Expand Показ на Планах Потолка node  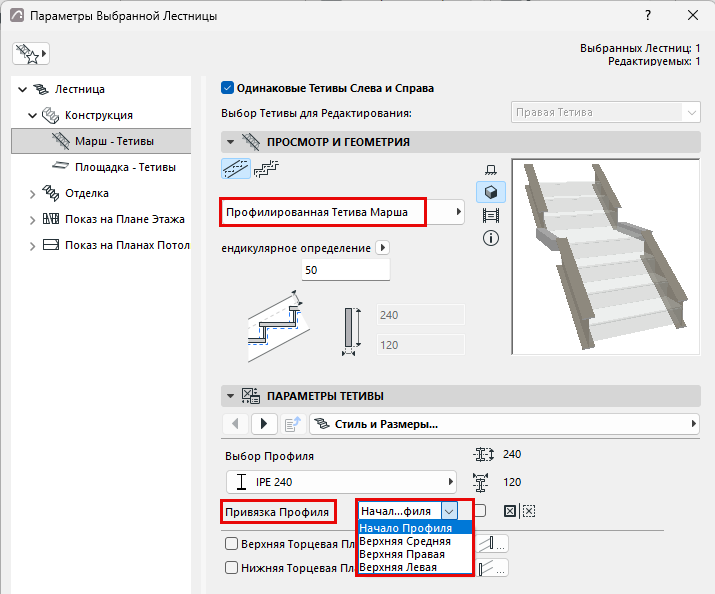coord(32,246)
